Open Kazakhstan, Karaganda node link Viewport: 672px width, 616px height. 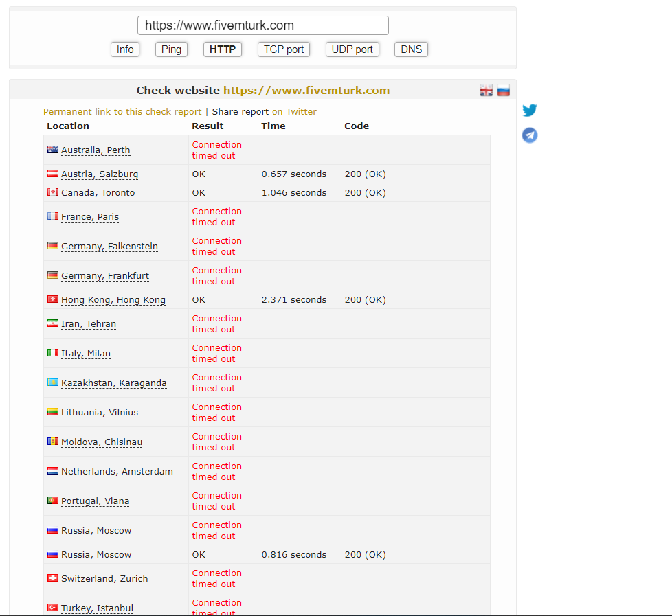tap(114, 383)
